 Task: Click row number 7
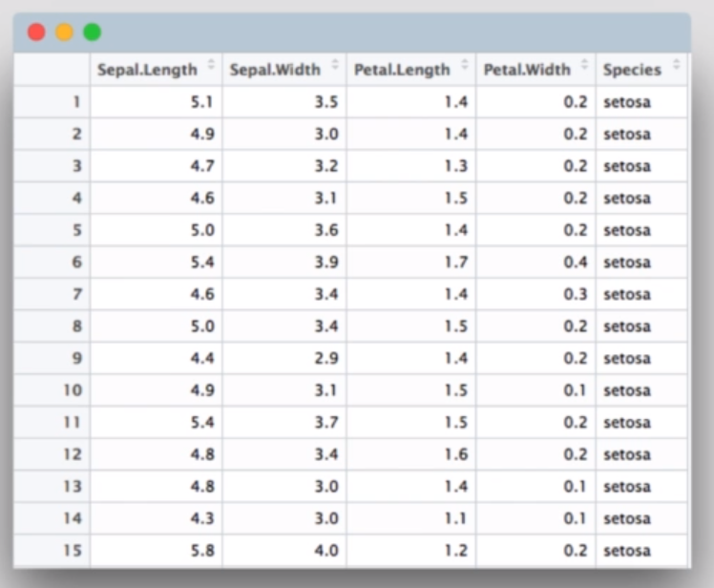click(x=52, y=294)
